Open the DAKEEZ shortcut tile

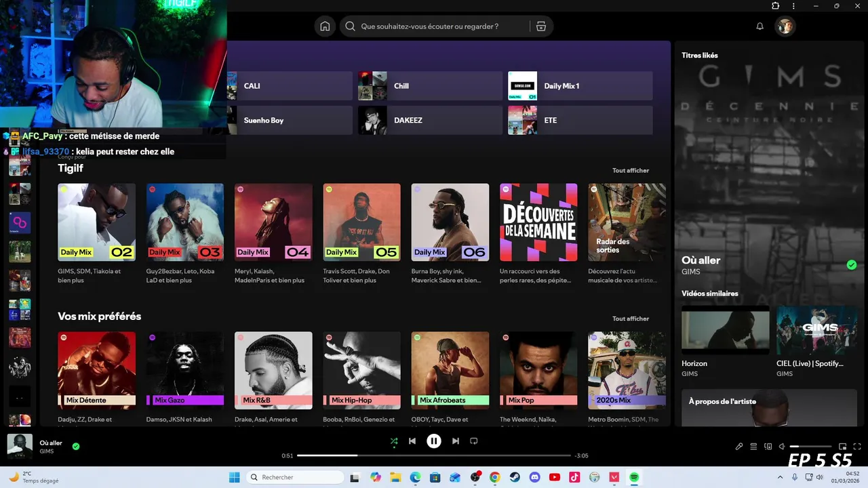click(430, 120)
